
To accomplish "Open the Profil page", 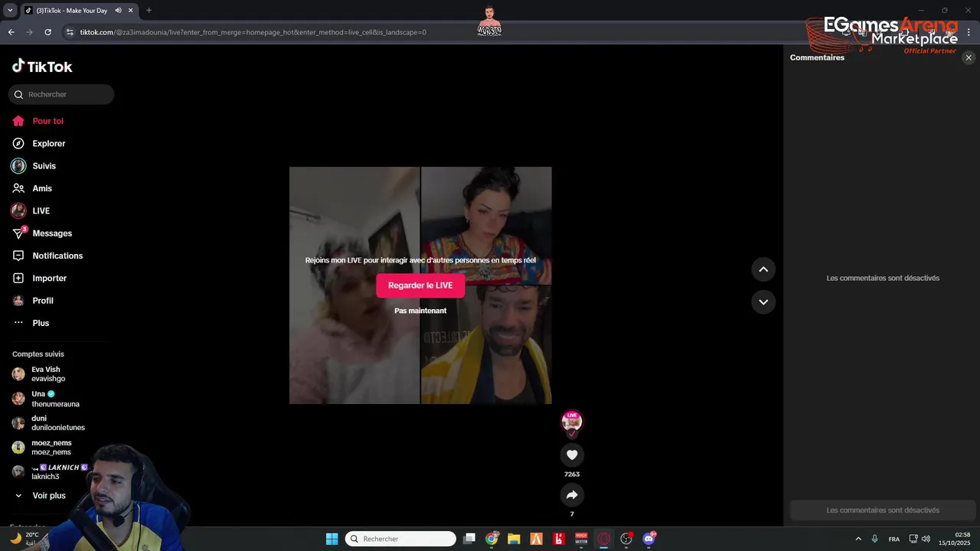I will click(34, 301).
